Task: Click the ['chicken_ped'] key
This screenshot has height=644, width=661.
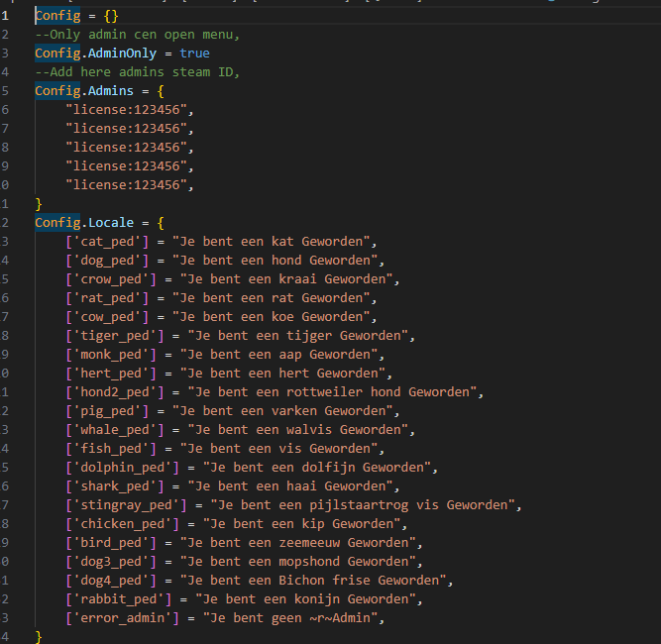Action: (122, 524)
